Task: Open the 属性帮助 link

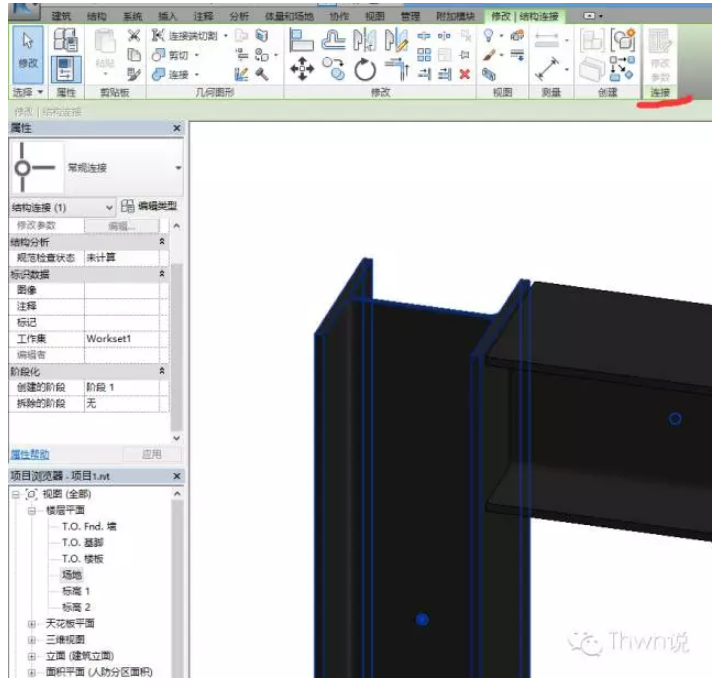Action: click(29, 455)
